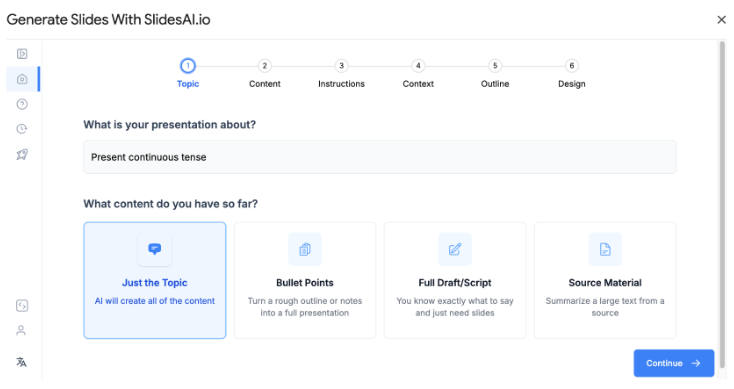Click the sidebar collapse panel icon
This screenshot has height=389, width=734.
(22, 54)
